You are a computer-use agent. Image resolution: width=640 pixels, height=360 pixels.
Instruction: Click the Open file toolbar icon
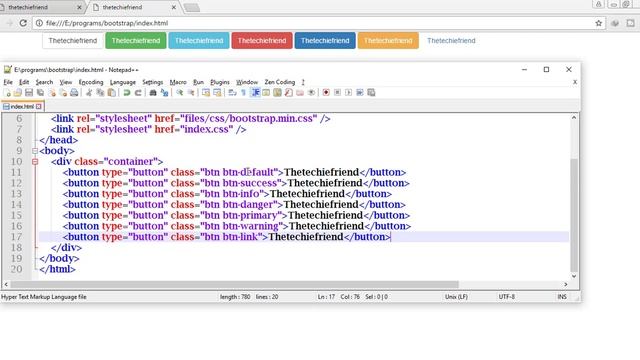pyautogui.click(x=18, y=93)
